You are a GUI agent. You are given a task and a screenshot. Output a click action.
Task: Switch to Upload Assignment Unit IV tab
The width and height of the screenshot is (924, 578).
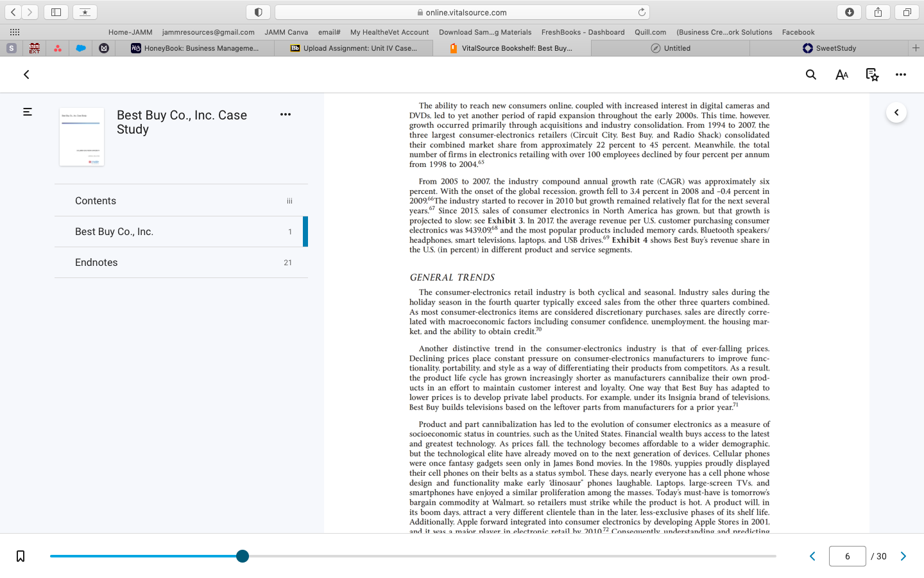354,48
